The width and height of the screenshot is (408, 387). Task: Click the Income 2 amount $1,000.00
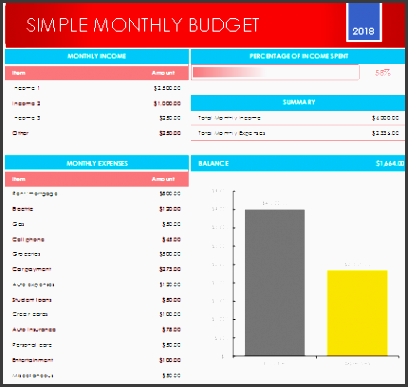click(167, 103)
